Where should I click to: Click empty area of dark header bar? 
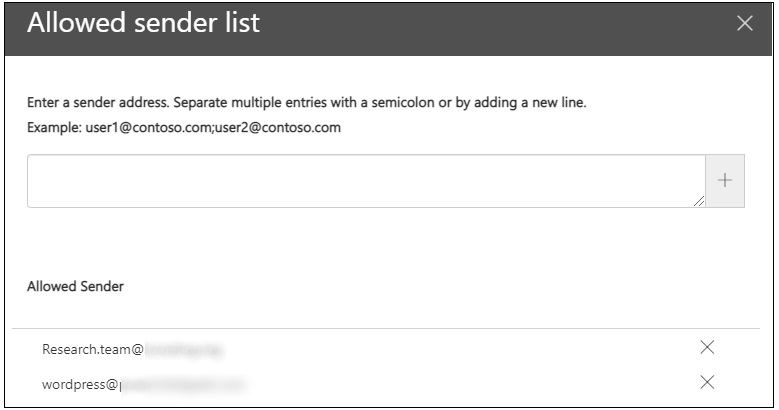point(500,24)
